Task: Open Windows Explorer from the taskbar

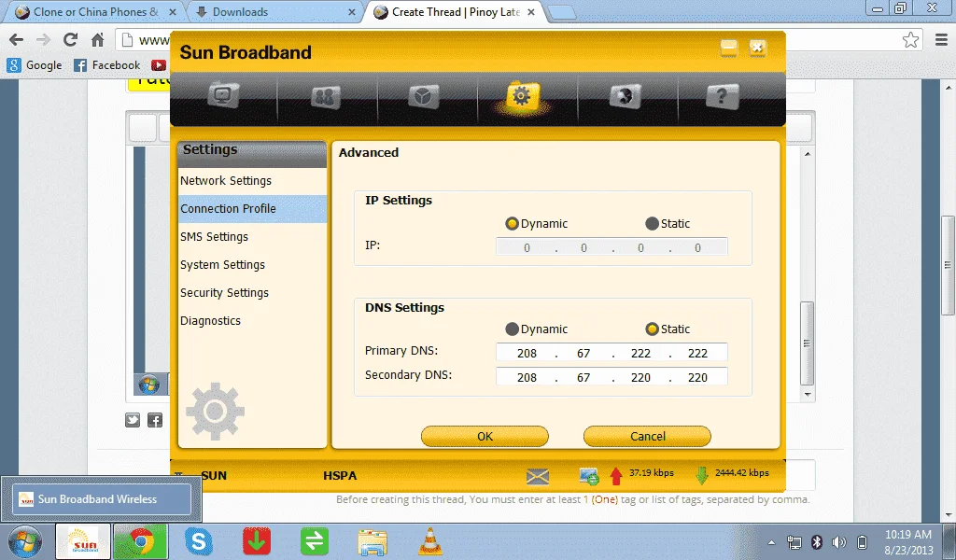Action: pyautogui.click(x=373, y=541)
